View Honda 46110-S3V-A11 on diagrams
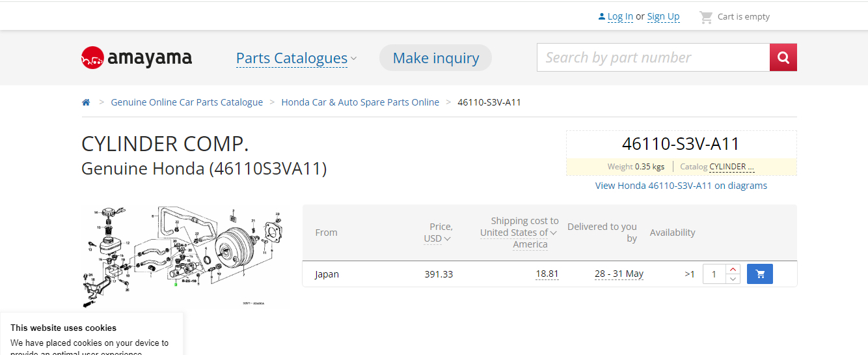Image resolution: width=868 pixels, height=355 pixels. [681, 186]
